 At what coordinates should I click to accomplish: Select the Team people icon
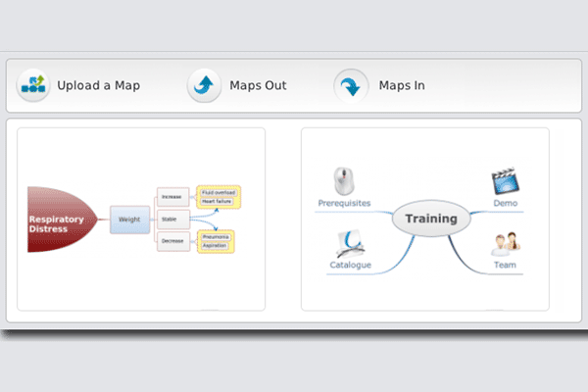click(505, 244)
